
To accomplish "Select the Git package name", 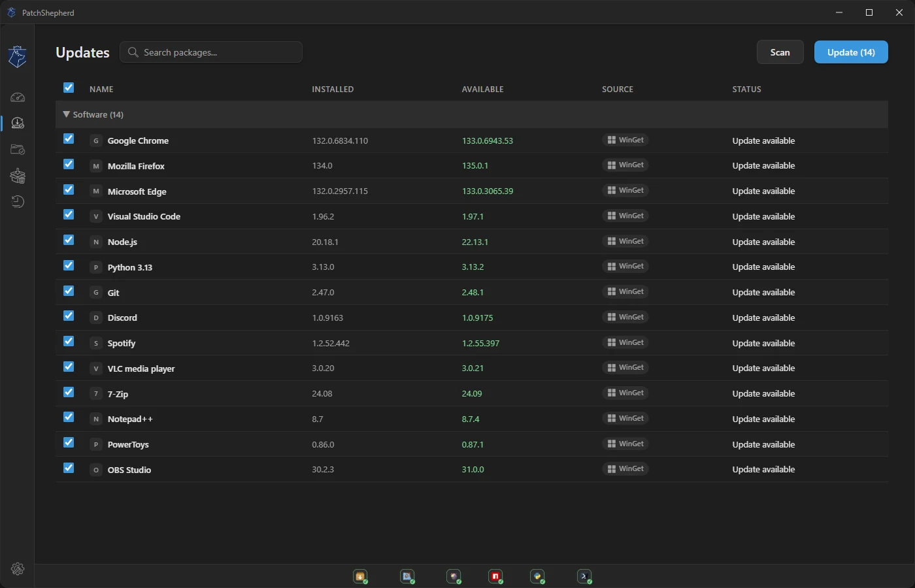I will pos(114,293).
